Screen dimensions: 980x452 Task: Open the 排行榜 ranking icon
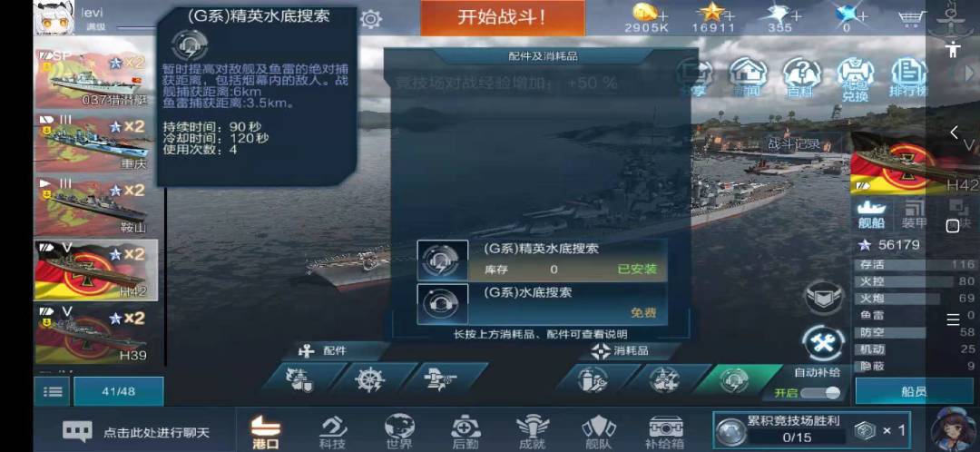tap(908, 78)
